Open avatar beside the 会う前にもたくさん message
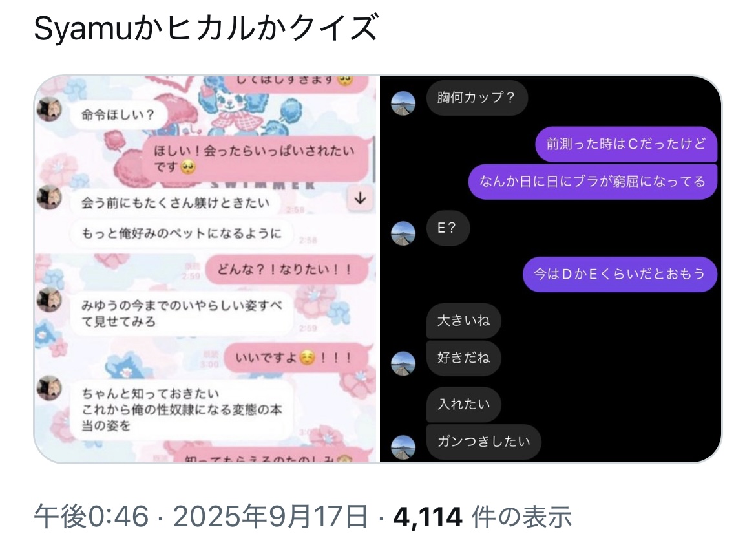Image resolution: width=756 pixels, height=536 pixels. click(x=49, y=197)
